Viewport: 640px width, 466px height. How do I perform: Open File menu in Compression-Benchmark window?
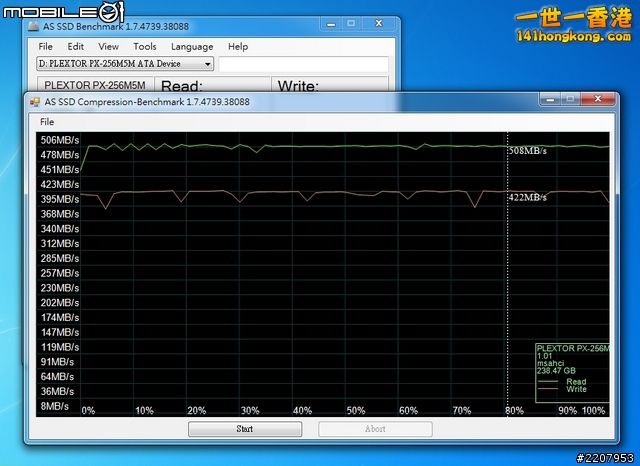pos(47,121)
